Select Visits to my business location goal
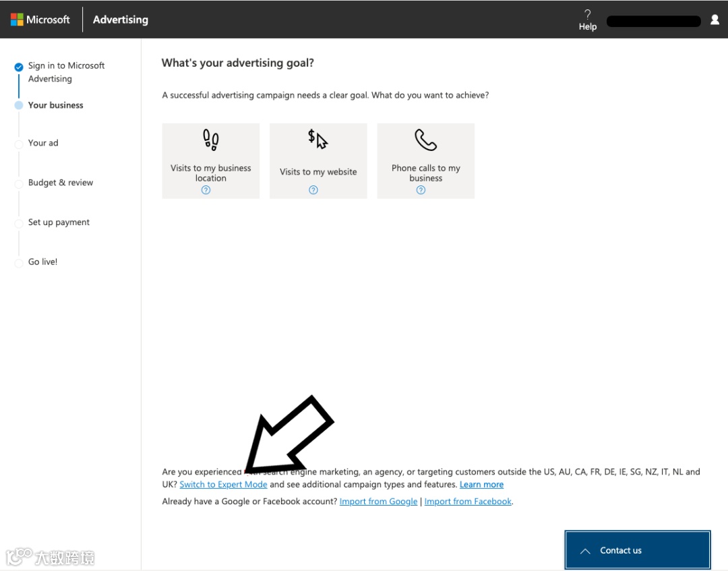The height and width of the screenshot is (571, 728). 211,161
